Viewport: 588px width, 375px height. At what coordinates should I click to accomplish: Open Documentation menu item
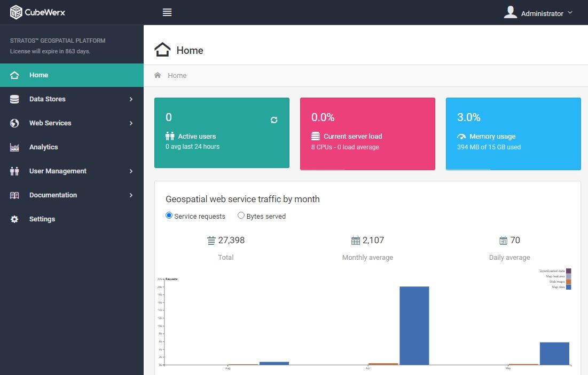pos(72,195)
